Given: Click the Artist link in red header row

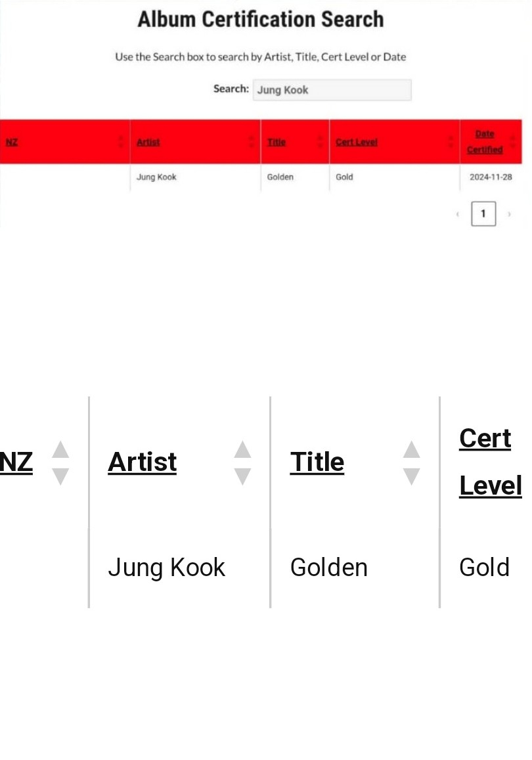Looking at the screenshot, I should (148, 142).
